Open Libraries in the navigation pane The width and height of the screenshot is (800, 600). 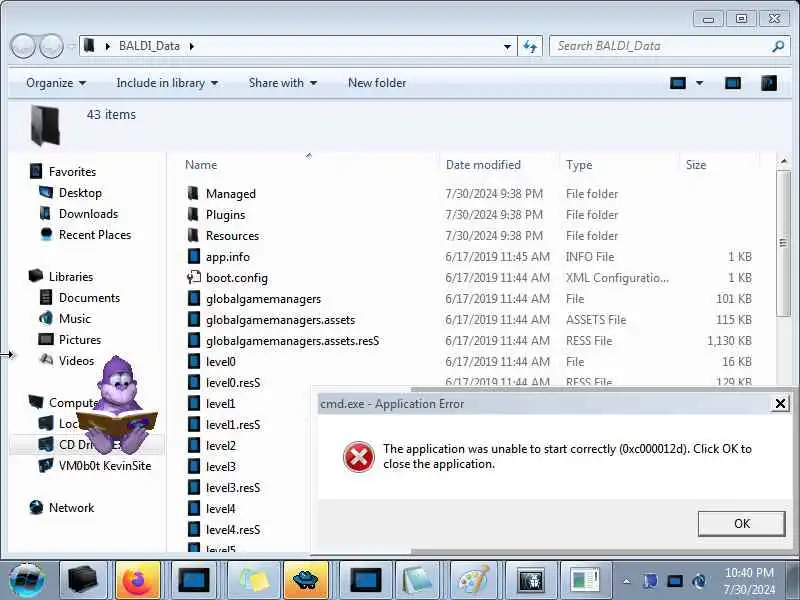pyautogui.click(x=71, y=277)
